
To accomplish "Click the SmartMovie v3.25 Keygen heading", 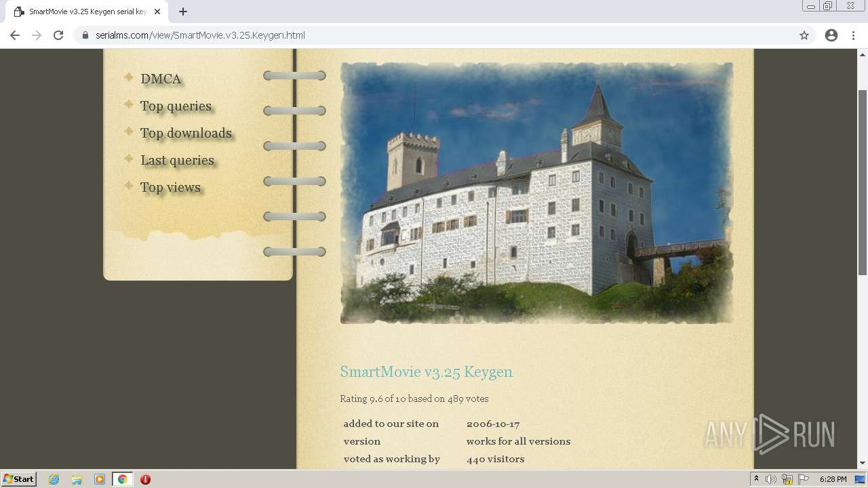I will (426, 371).
